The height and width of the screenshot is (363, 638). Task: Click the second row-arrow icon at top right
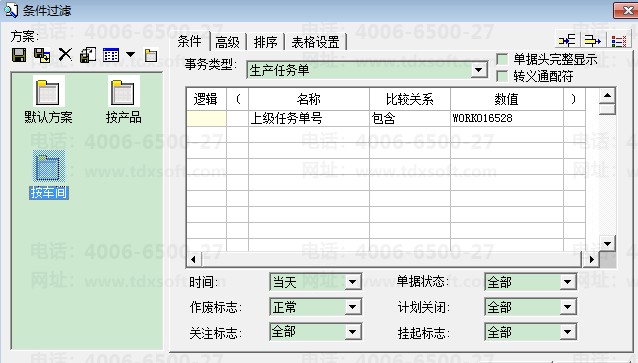click(x=592, y=40)
